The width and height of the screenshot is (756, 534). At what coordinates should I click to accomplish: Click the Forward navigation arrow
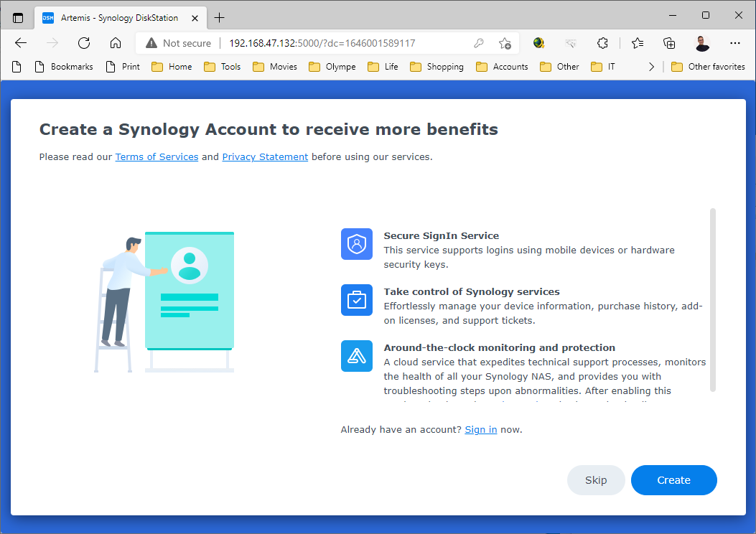click(x=52, y=43)
